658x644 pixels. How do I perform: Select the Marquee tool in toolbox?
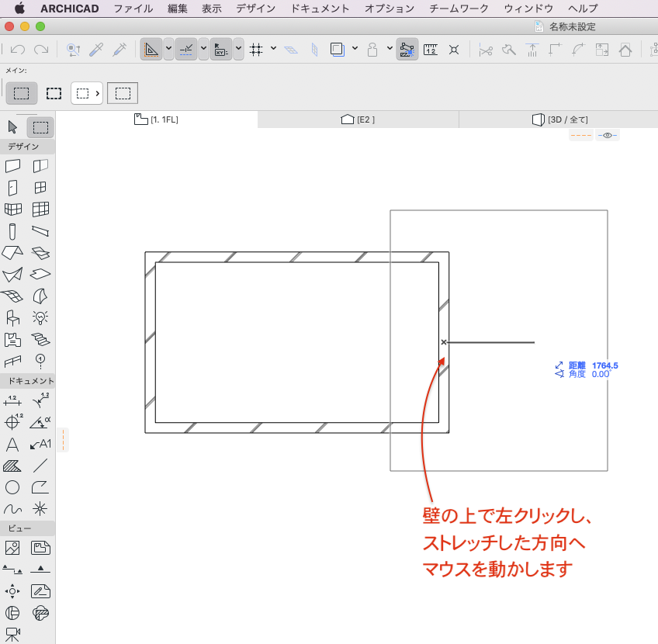pyautogui.click(x=40, y=127)
